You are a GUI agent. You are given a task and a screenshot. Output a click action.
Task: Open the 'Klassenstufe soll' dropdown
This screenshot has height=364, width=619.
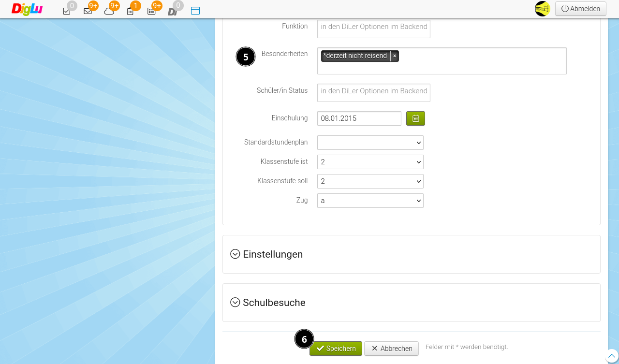[x=370, y=181]
